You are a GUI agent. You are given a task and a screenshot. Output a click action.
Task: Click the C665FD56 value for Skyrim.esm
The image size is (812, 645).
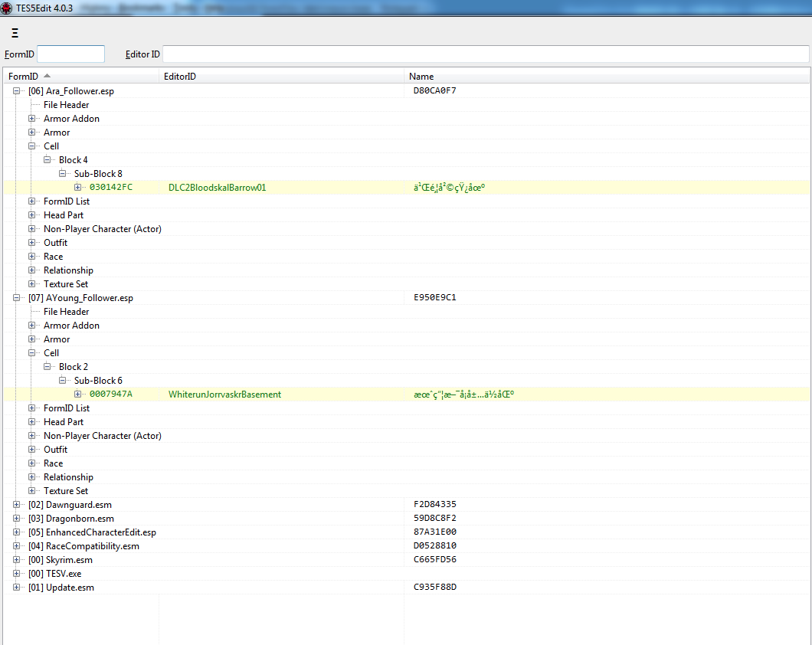coord(435,559)
